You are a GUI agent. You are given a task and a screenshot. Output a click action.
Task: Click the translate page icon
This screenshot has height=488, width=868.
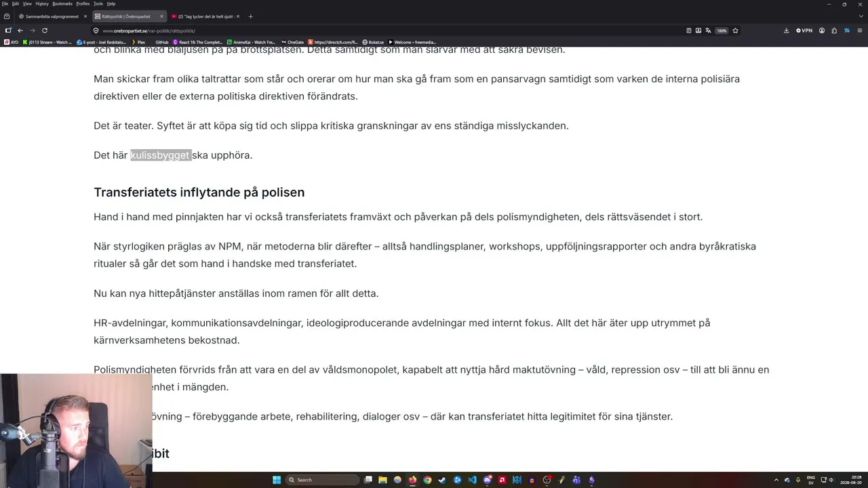(x=708, y=30)
